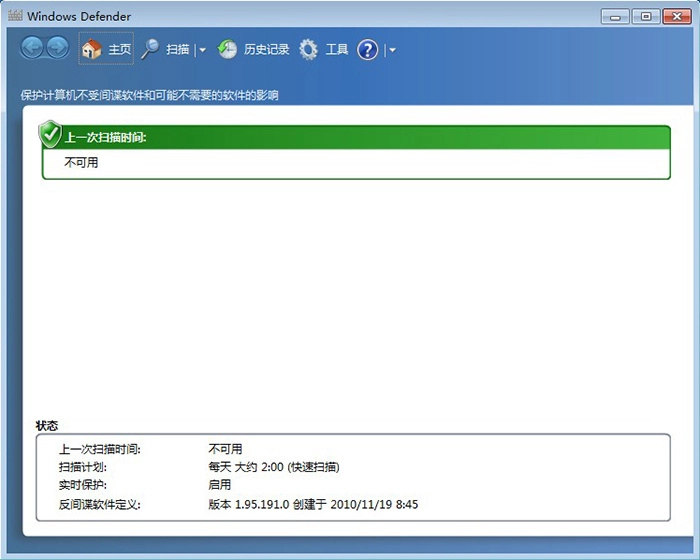Click the 启用 real-time protection value
The height and width of the screenshot is (560, 700).
220,485
